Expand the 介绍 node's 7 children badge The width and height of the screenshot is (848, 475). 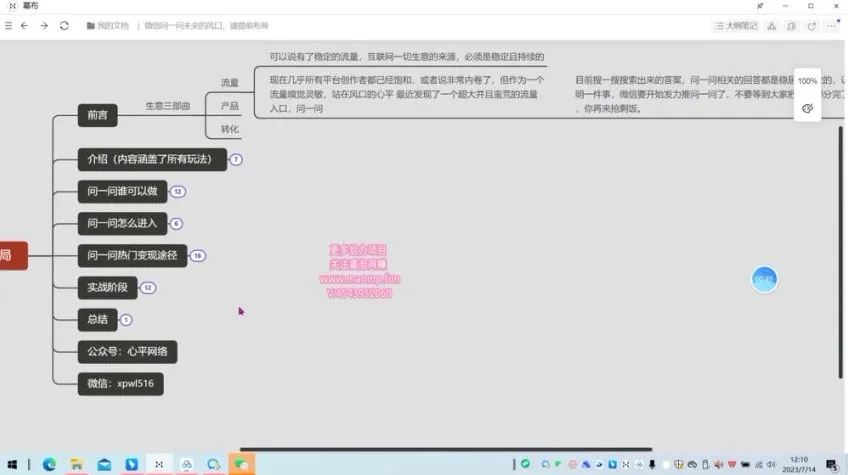tap(236, 159)
